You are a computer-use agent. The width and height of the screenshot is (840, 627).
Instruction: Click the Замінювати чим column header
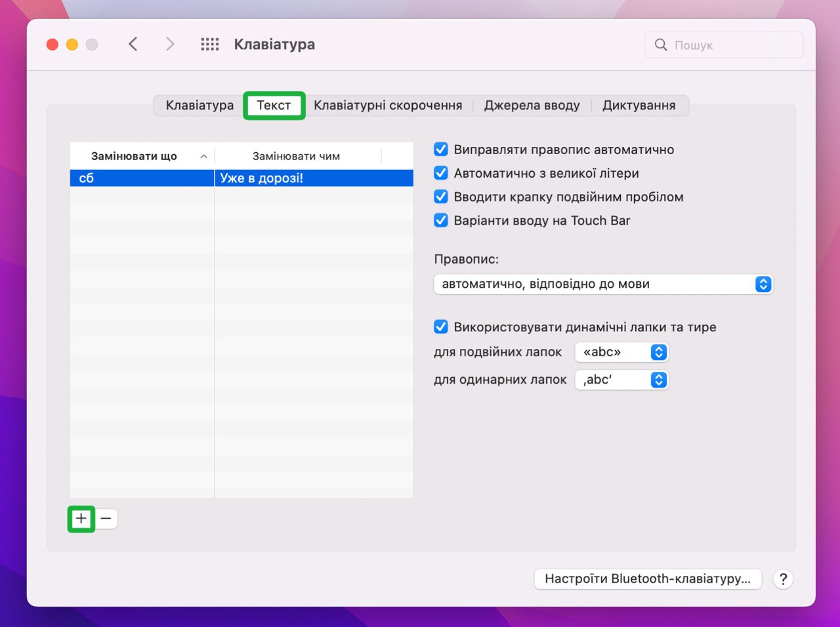pos(297,156)
